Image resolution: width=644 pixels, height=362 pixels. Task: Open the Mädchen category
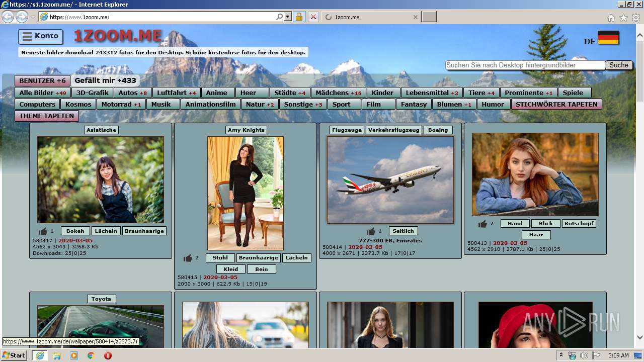[338, 93]
